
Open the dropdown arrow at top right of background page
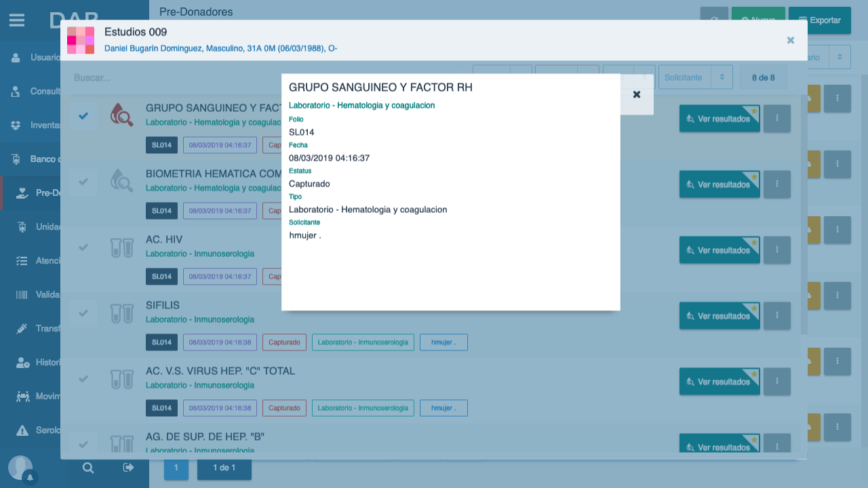tap(840, 57)
